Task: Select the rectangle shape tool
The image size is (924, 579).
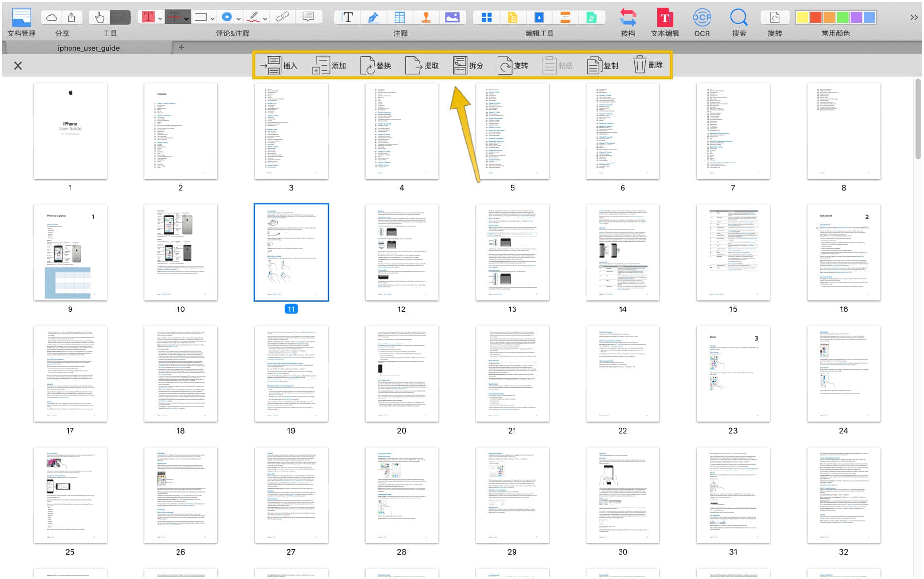Action: (200, 18)
